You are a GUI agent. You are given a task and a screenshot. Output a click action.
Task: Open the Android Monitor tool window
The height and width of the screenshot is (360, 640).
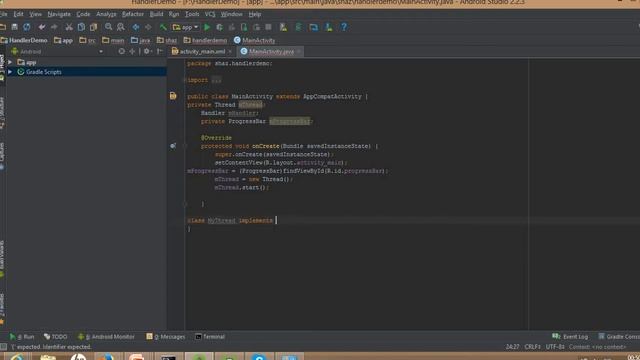click(x=106, y=337)
